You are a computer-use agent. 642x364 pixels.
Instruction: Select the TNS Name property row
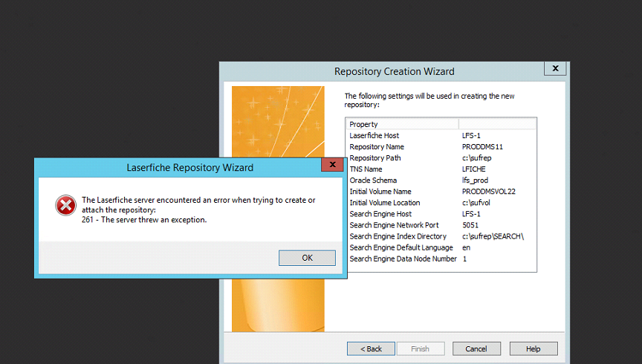click(x=441, y=169)
